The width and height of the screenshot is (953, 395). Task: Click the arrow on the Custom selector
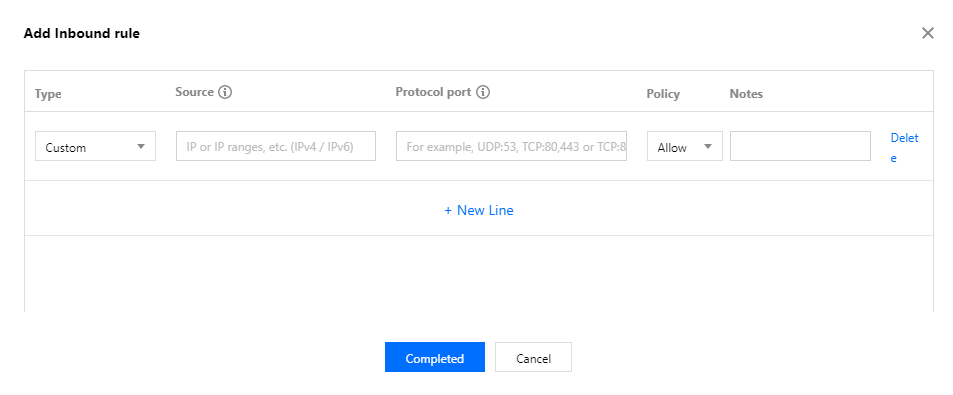[141, 146]
